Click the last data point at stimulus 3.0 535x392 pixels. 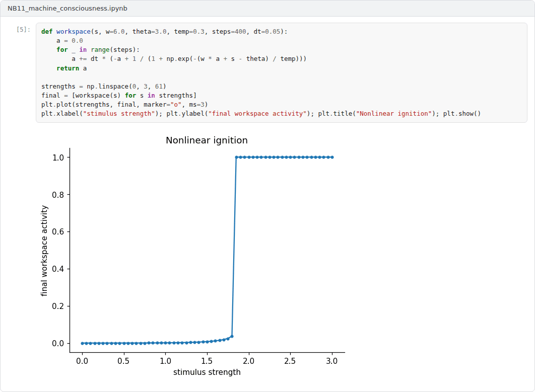(x=332, y=157)
